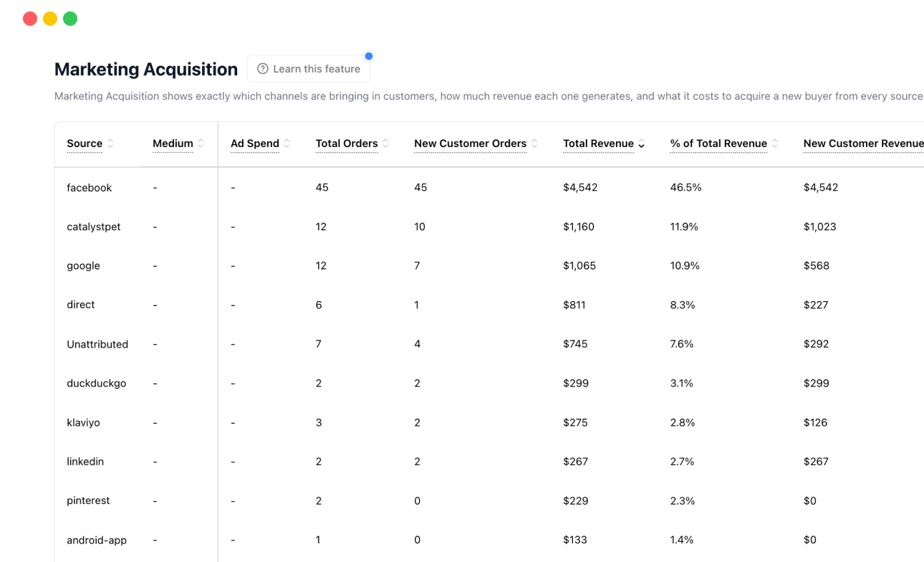Open sort options for New Customer Revenue column

(923, 143)
